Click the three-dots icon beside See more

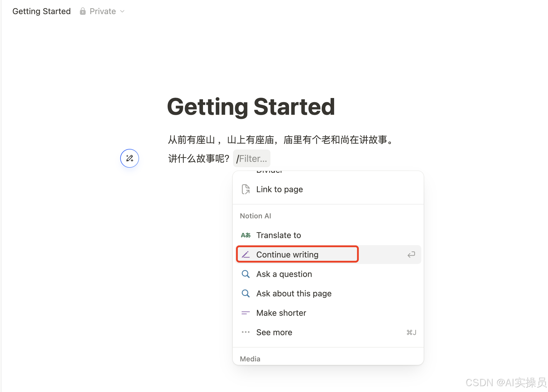pos(246,332)
